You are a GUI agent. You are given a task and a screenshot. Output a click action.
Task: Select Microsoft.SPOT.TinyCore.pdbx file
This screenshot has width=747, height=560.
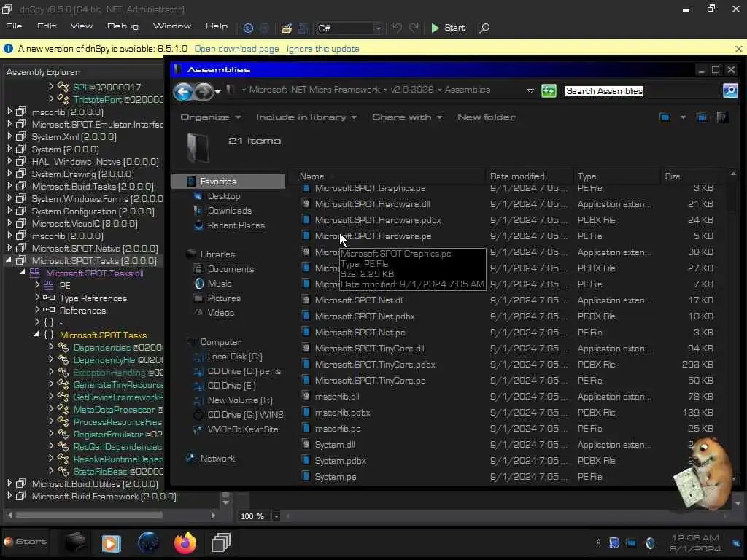[x=375, y=365]
